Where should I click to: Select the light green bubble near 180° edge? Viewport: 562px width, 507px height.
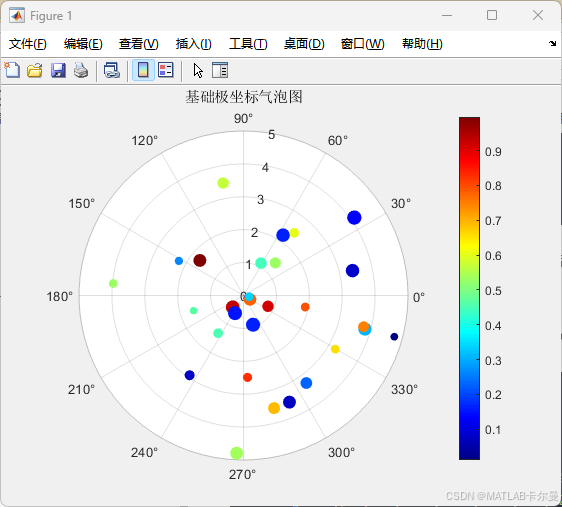coord(113,283)
